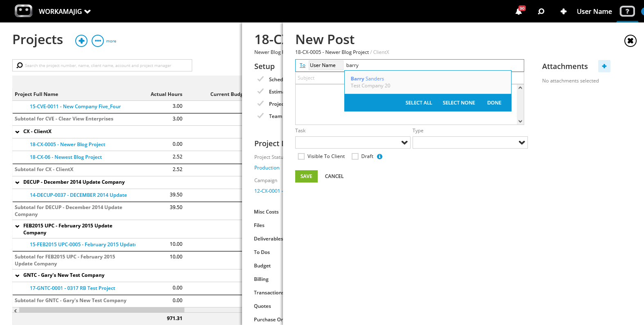This screenshot has width=644, height=325.
Task: Open the help question mark icon
Action: (627, 11)
